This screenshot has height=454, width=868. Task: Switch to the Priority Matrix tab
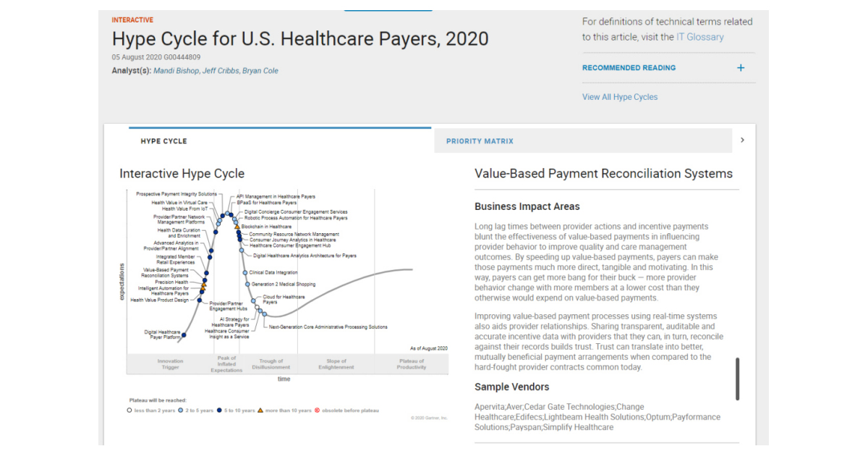coord(481,140)
